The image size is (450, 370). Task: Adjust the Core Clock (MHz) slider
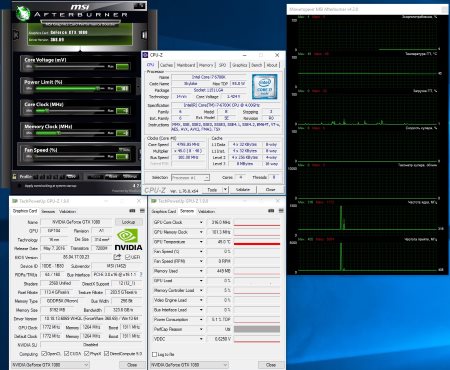coord(69,111)
